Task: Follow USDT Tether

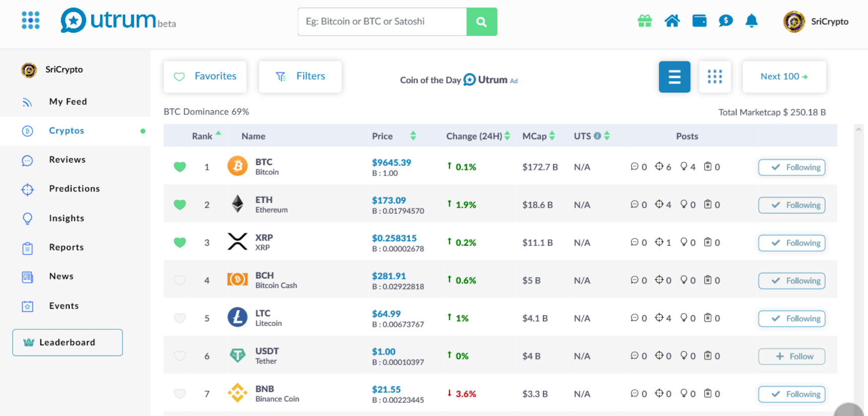Action: coord(791,356)
